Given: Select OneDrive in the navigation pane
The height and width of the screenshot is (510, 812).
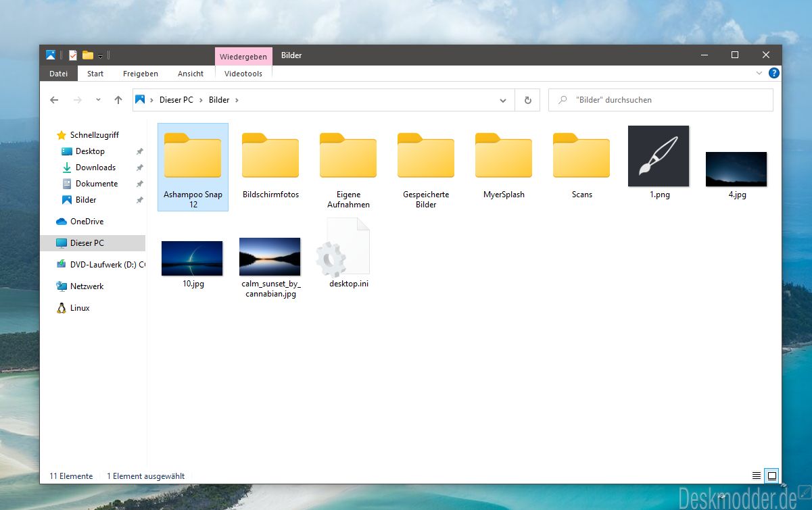Looking at the screenshot, I should [x=87, y=222].
